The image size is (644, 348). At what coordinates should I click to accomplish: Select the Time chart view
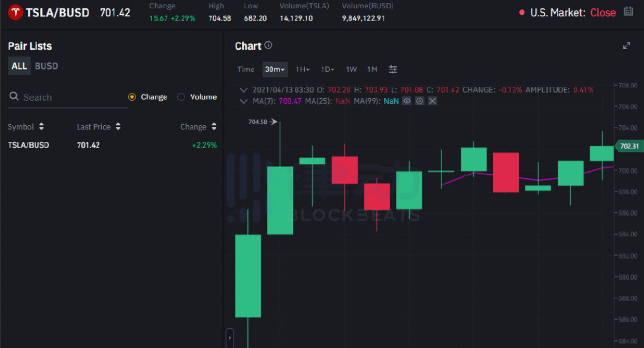246,69
